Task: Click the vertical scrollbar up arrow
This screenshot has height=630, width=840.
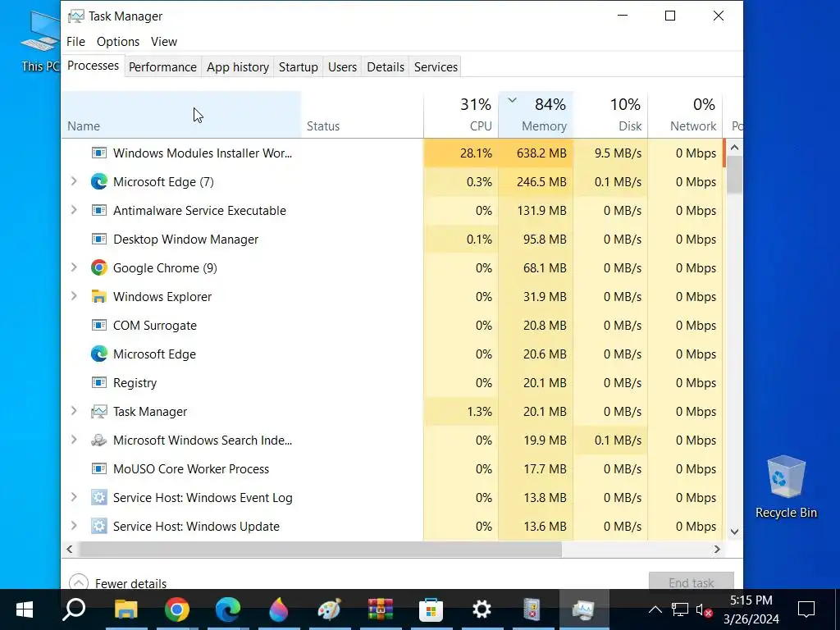Action: click(734, 148)
